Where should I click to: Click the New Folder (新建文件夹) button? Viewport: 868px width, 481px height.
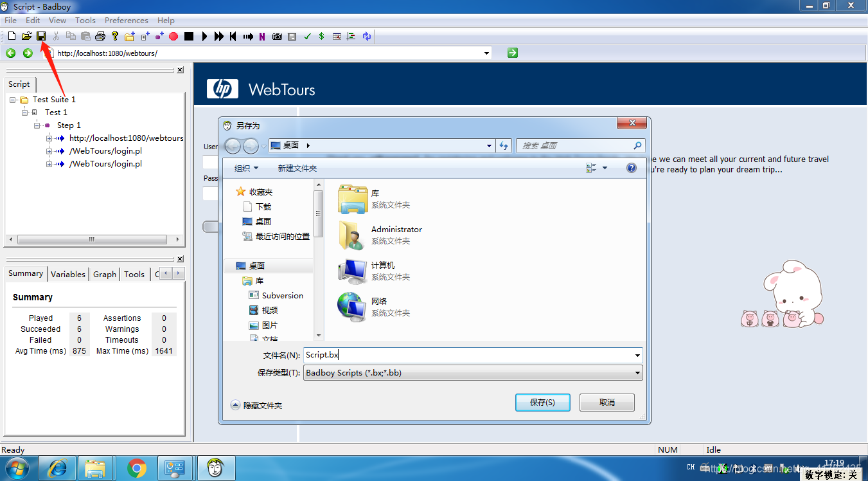click(x=297, y=168)
